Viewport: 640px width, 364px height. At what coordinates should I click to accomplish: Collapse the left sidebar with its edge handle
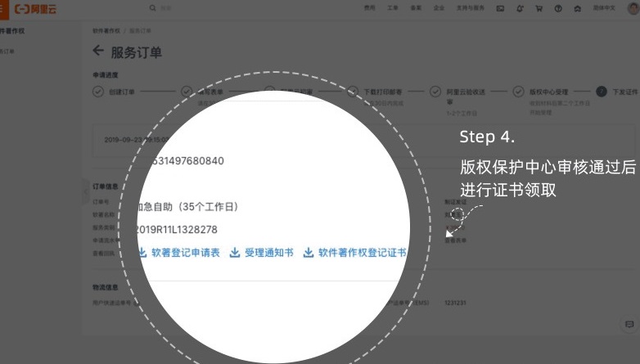point(85,191)
